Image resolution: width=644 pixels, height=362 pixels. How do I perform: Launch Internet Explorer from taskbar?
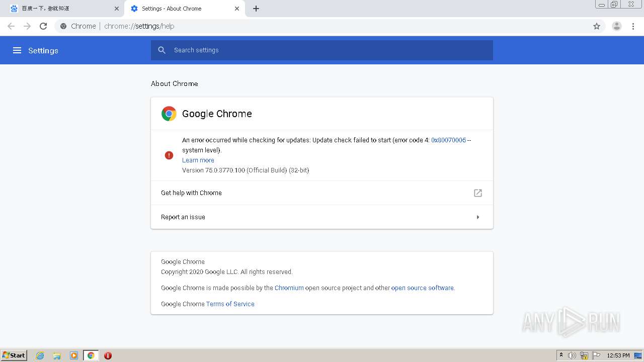(40, 355)
